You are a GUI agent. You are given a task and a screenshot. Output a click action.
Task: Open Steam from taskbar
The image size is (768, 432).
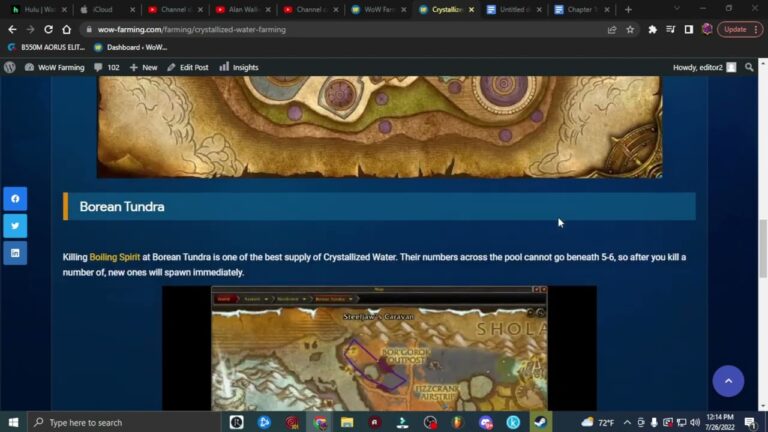click(x=541, y=422)
